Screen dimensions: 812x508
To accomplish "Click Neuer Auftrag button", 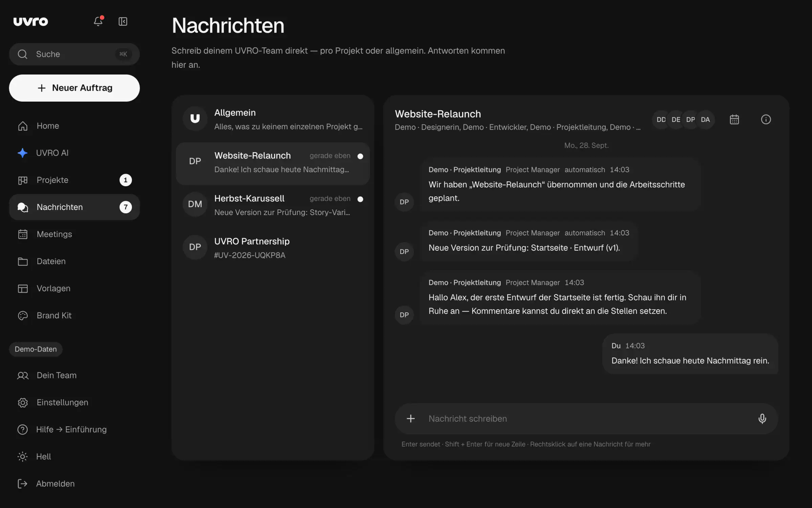I will [x=74, y=88].
